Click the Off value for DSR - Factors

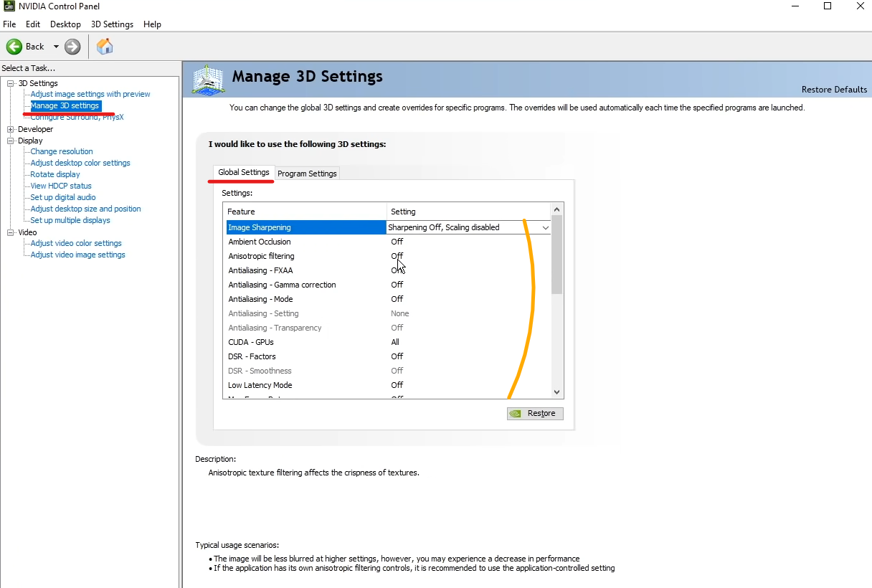397,356
